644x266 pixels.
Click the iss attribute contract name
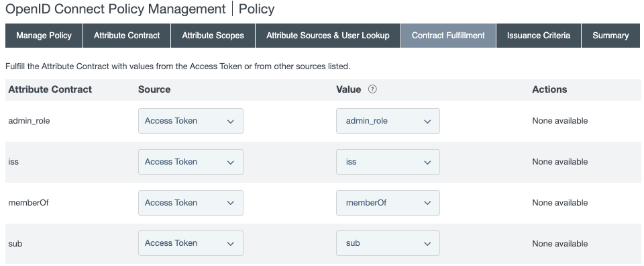point(13,162)
